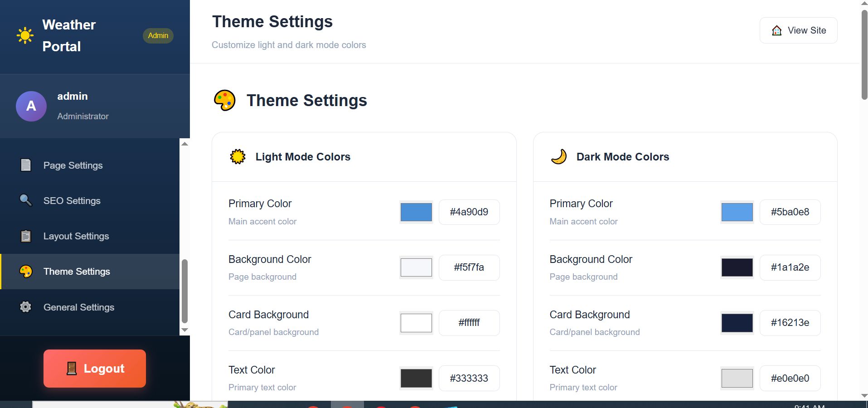Click the View Site button
Screen dimensions: 868x408
(798, 30)
